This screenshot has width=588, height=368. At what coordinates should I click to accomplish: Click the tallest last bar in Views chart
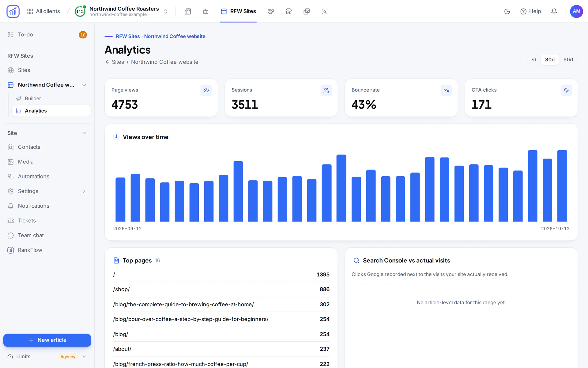tap(562, 186)
